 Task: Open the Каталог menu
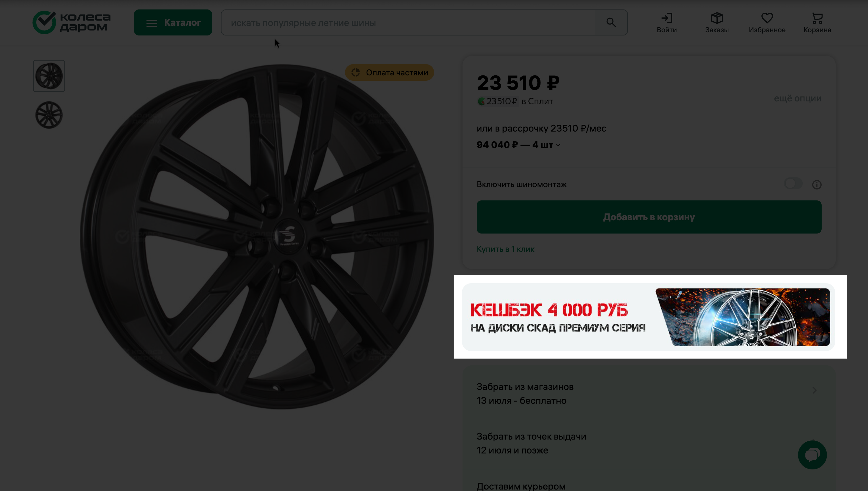pos(173,22)
